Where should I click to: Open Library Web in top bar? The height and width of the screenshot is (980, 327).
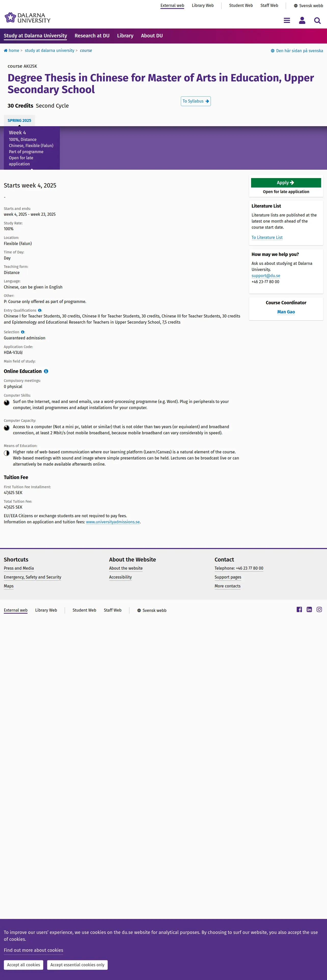(202, 5)
